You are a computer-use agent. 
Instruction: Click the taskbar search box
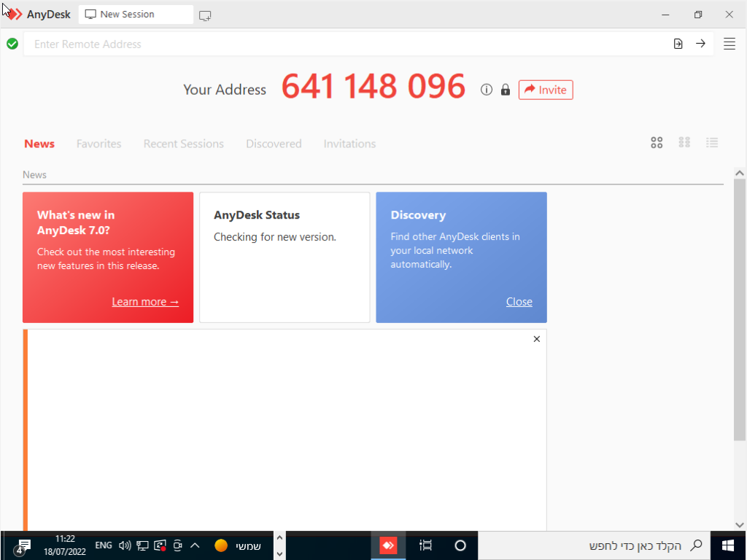[594, 545]
